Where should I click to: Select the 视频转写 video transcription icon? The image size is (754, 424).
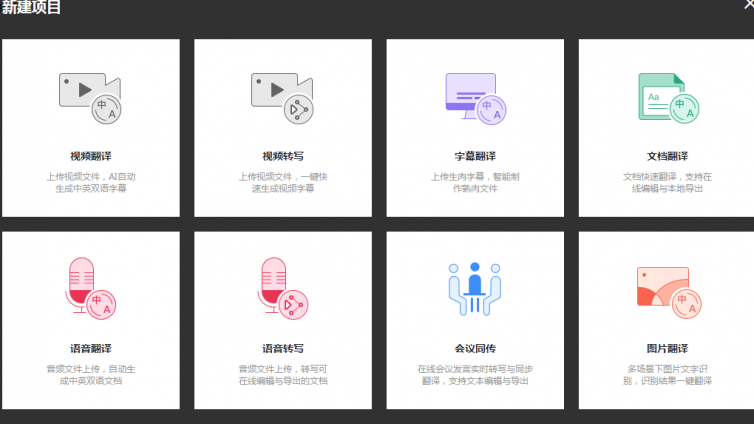click(x=282, y=99)
